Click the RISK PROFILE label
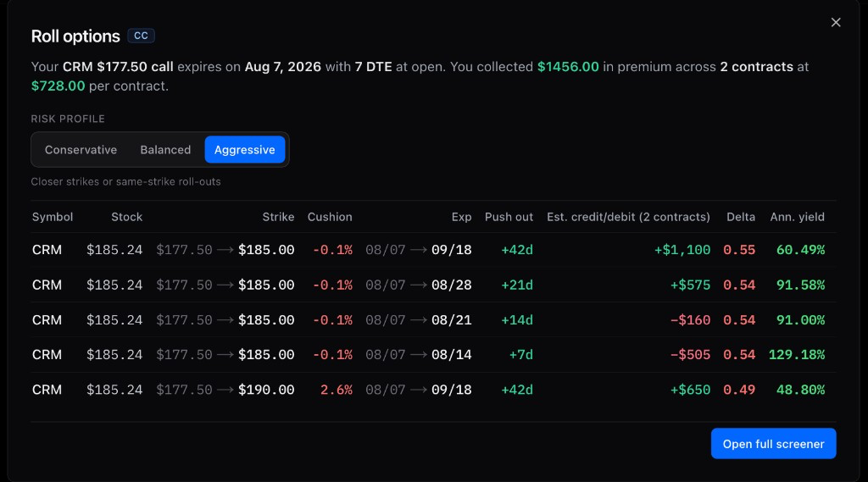The height and width of the screenshot is (482, 868). click(68, 119)
